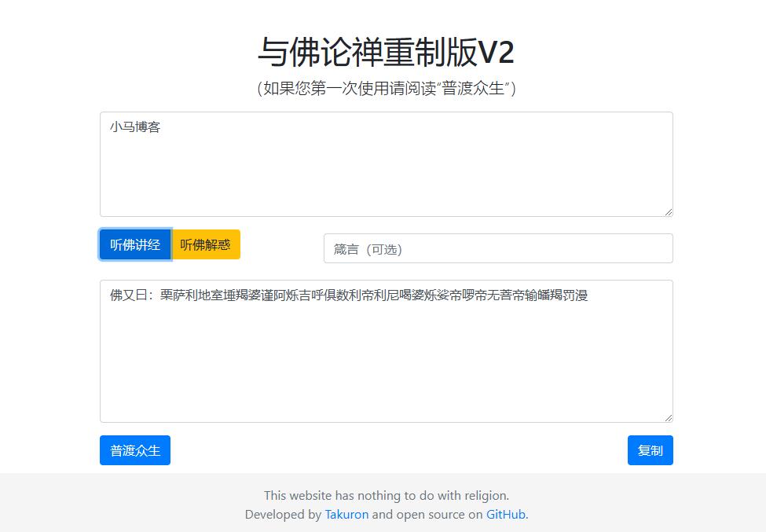Visit the GitHub source link

click(x=505, y=515)
